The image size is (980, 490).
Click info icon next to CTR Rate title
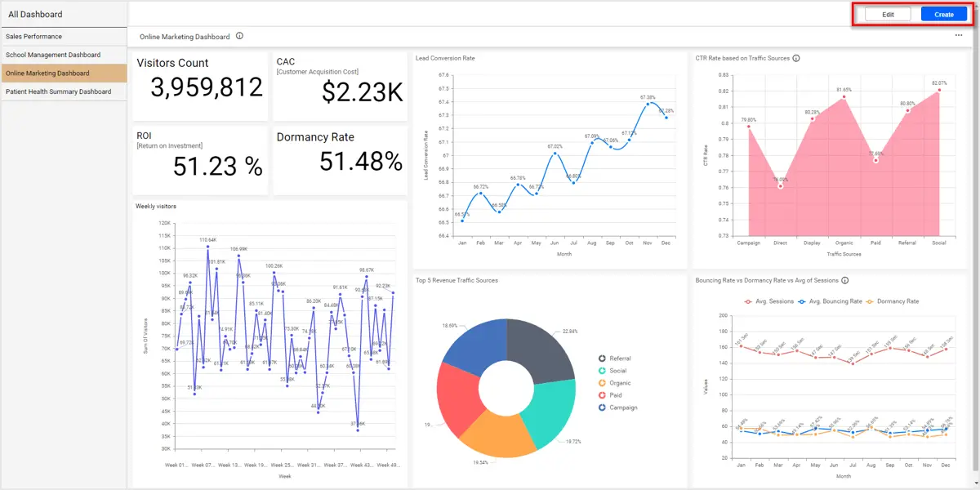click(x=796, y=58)
